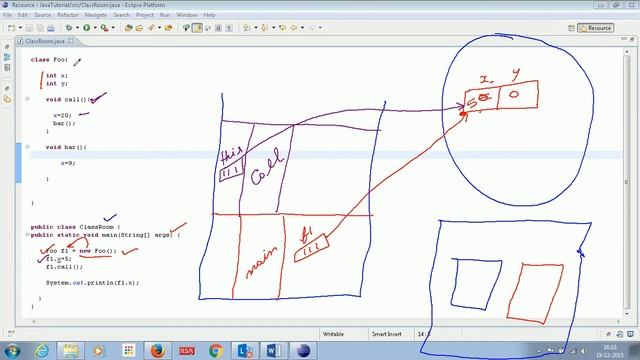The height and width of the screenshot is (360, 640).
Task: Open Microsoft Word from the taskbar
Action: click(x=273, y=351)
